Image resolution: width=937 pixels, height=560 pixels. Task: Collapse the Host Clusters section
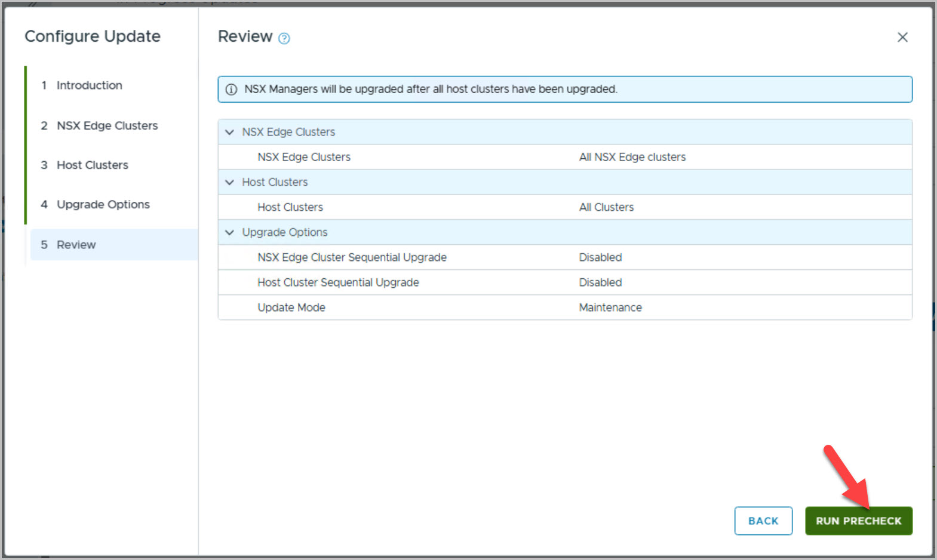[229, 182]
